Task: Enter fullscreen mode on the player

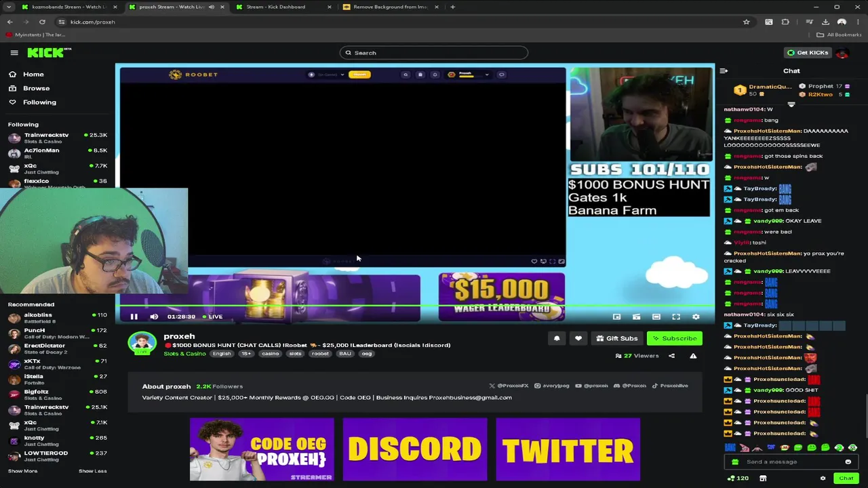Action: [x=676, y=317]
